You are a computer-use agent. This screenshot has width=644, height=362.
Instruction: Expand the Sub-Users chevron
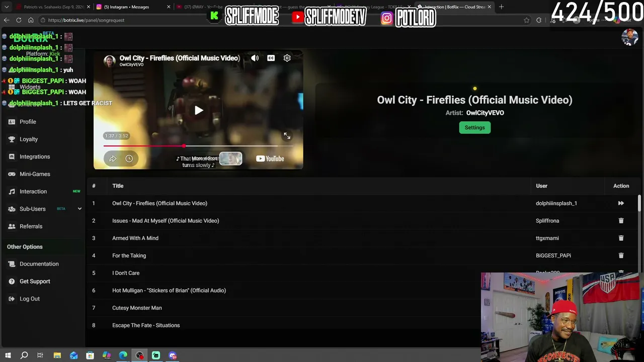point(79,209)
